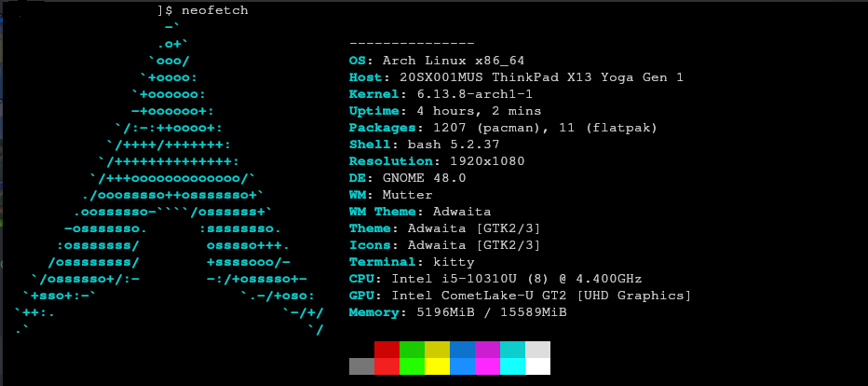Click the dark red color block
868x386 pixels.
pos(387,350)
